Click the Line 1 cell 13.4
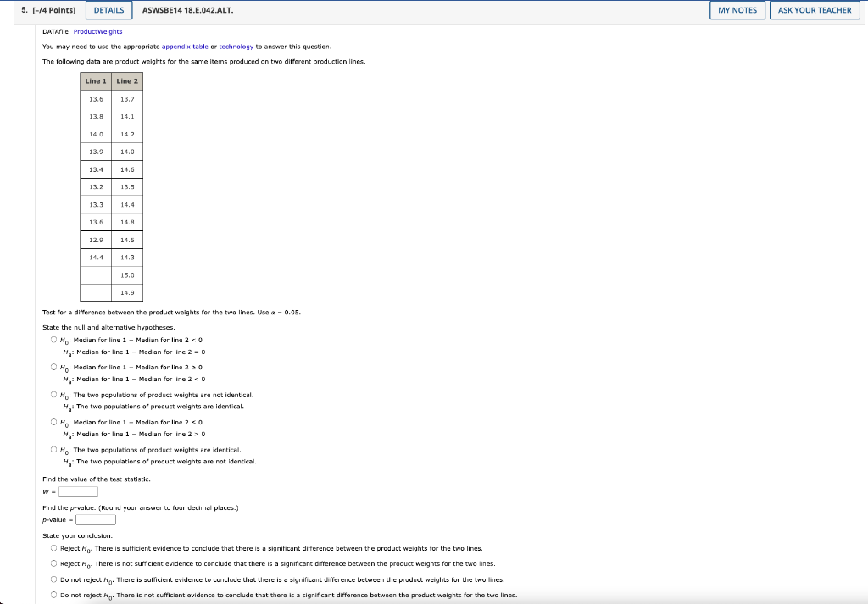The image size is (868, 604). [x=96, y=169]
